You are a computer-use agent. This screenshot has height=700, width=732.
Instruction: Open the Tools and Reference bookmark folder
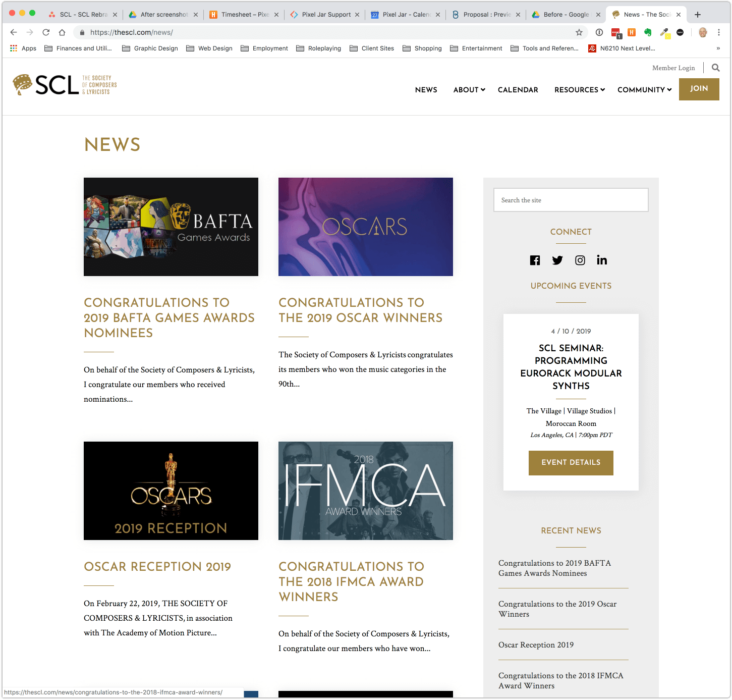point(545,48)
